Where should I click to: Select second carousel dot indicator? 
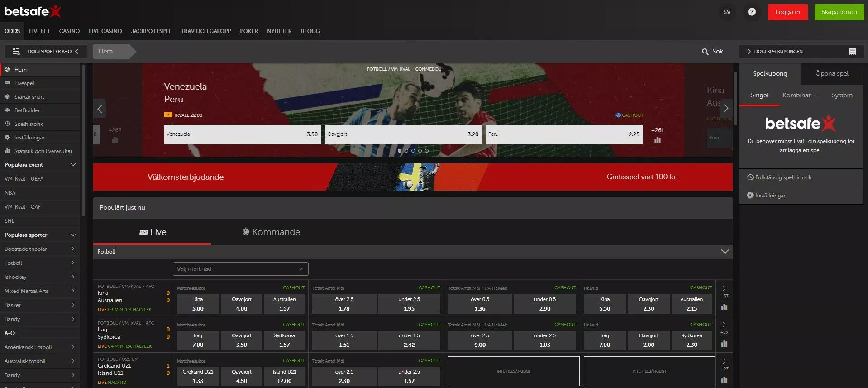tap(406, 151)
